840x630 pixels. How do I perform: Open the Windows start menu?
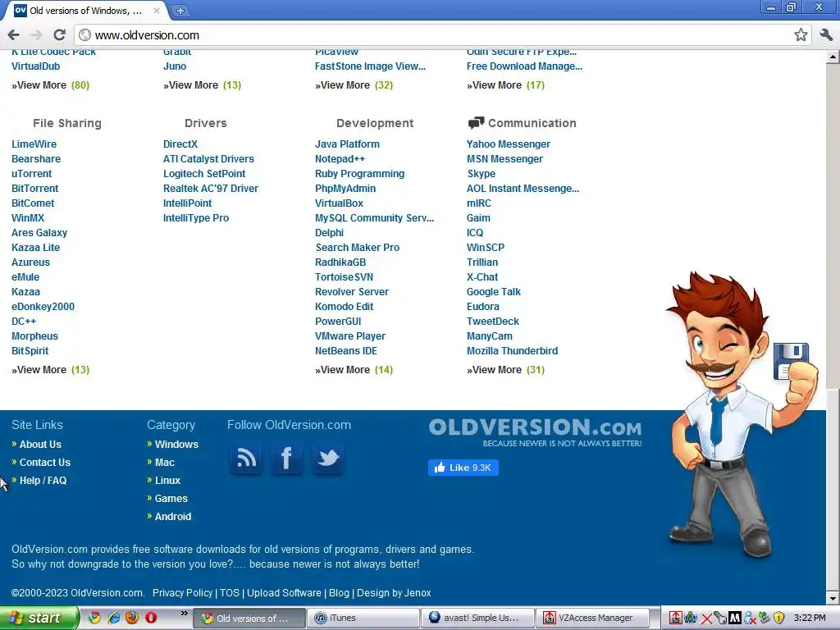tap(39, 618)
